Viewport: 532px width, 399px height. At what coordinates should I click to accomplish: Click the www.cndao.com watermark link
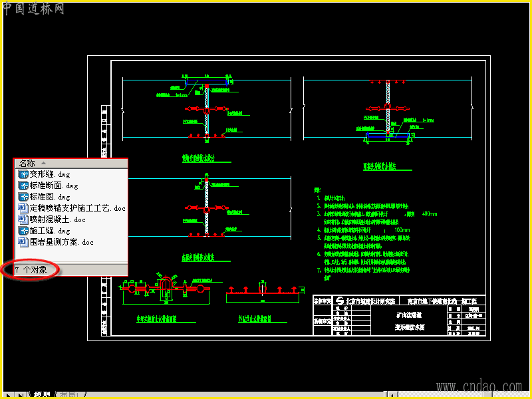[479, 386]
